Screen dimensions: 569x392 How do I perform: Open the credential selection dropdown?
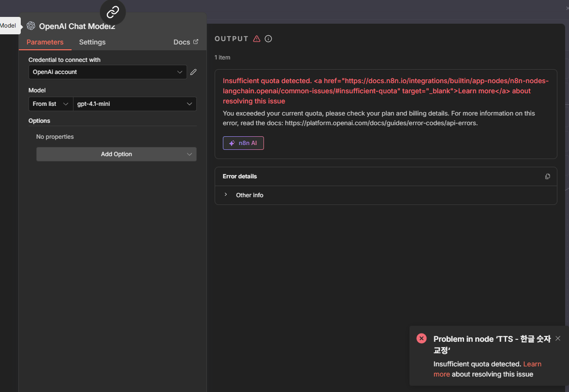click(107, 72)
